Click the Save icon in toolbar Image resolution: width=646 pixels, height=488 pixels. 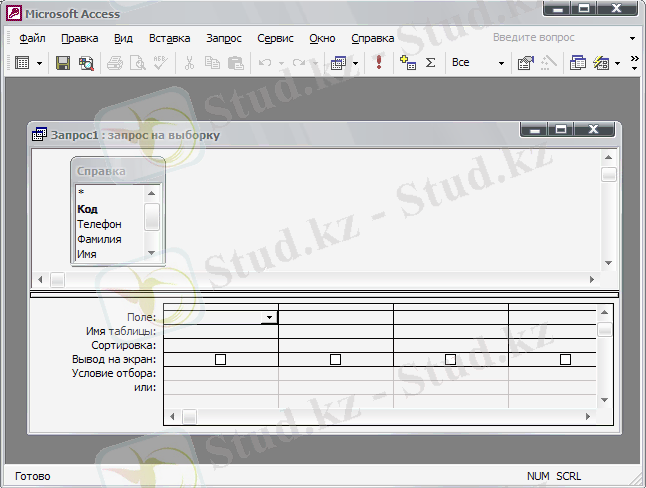point(62,63)
